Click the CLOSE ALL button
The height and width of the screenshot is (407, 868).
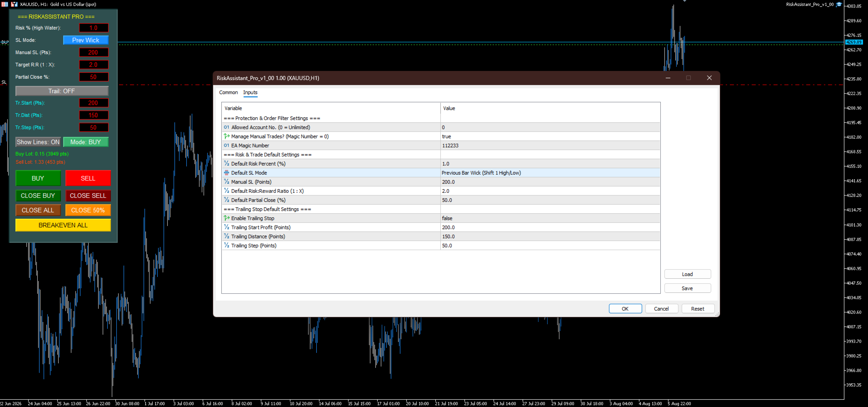(x=38, y=210)
